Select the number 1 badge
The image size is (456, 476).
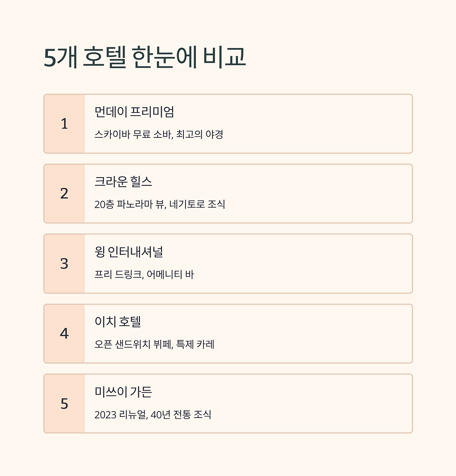click(64, 124)
